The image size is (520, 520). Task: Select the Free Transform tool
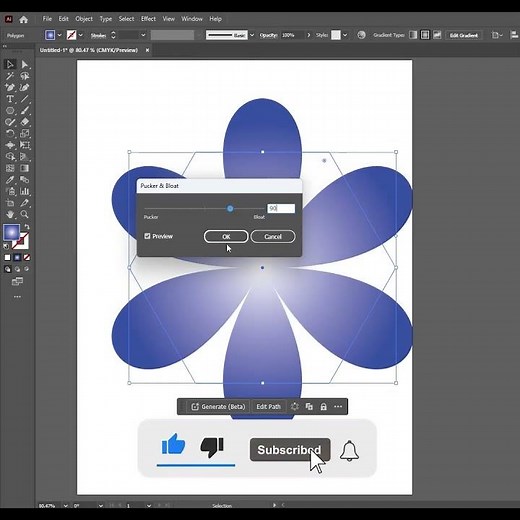coord(24,145)
